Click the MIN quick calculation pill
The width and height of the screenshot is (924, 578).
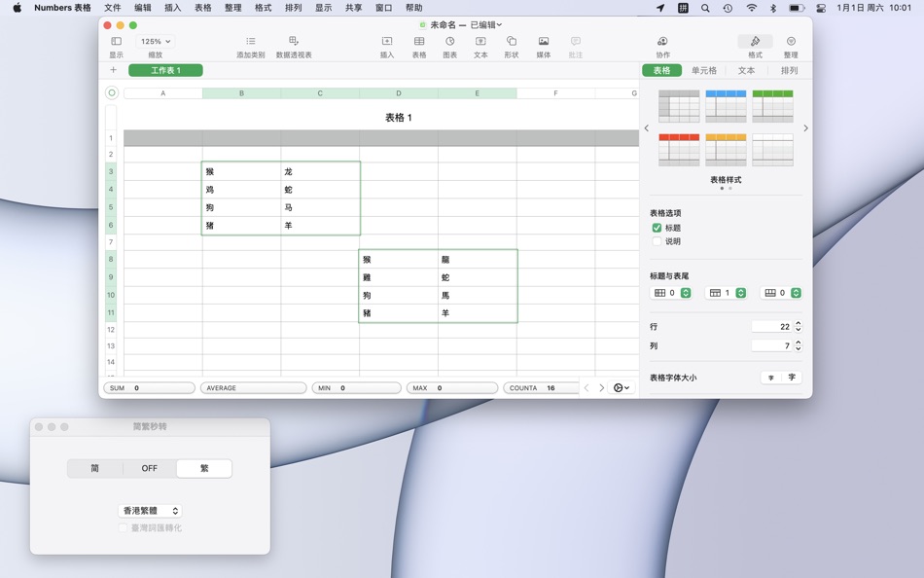coord(357,388)
